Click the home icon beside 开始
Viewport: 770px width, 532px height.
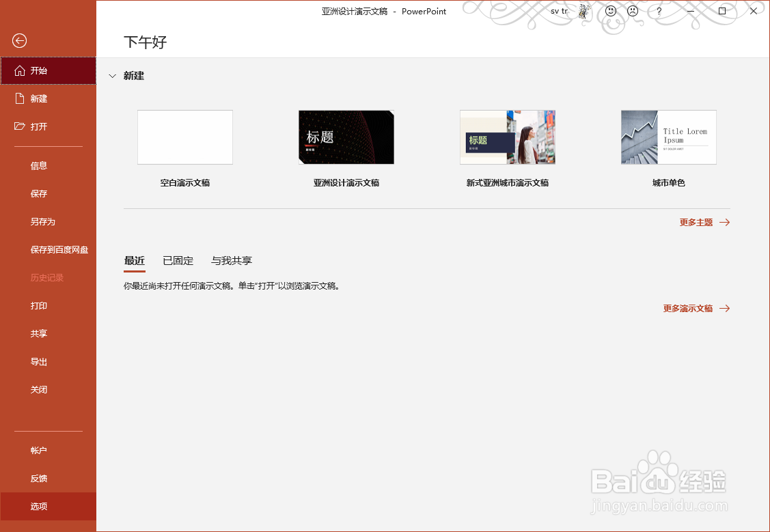coord(20,70)
